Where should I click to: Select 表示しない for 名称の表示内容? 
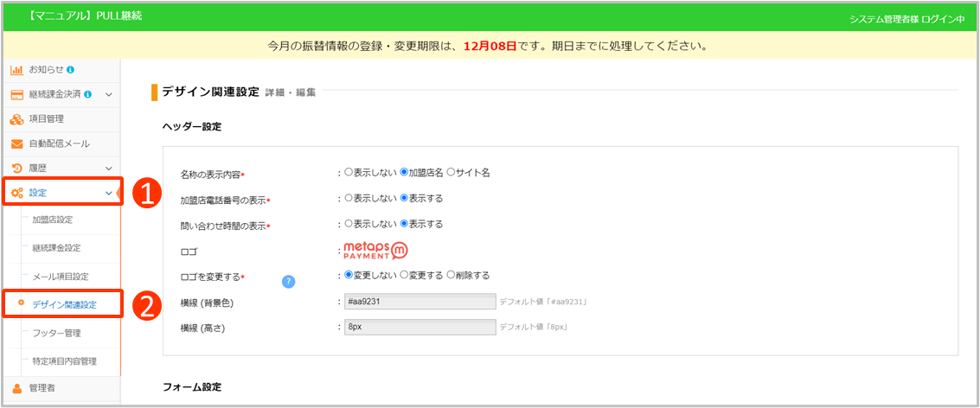[x=348, y=172]
